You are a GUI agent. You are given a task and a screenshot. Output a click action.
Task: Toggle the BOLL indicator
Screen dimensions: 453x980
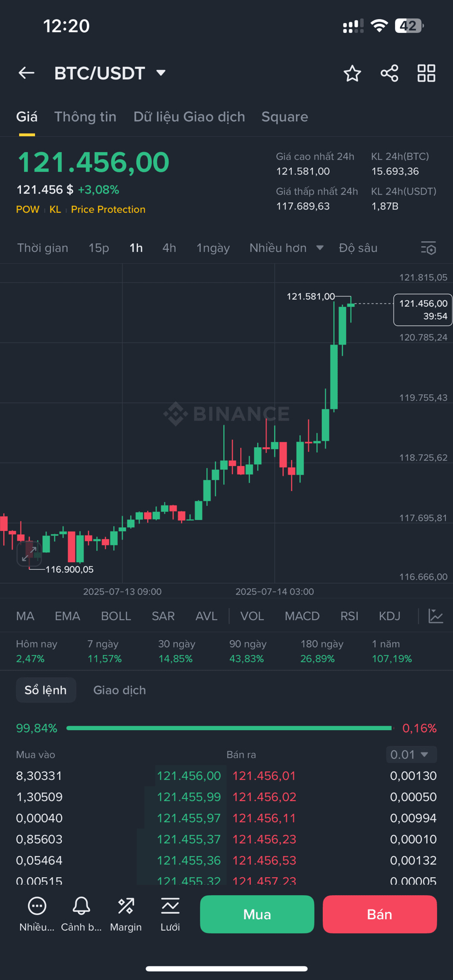[x=116, y=616]
